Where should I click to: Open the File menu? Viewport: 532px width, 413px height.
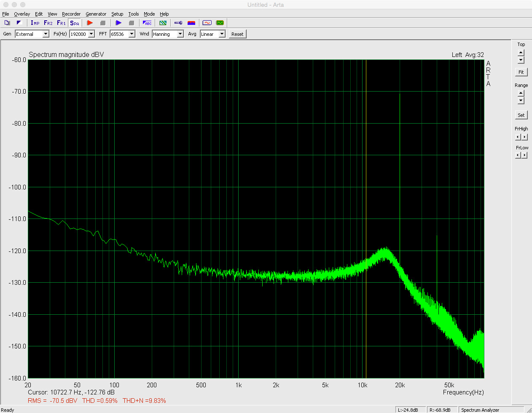(x=5, y=14)
